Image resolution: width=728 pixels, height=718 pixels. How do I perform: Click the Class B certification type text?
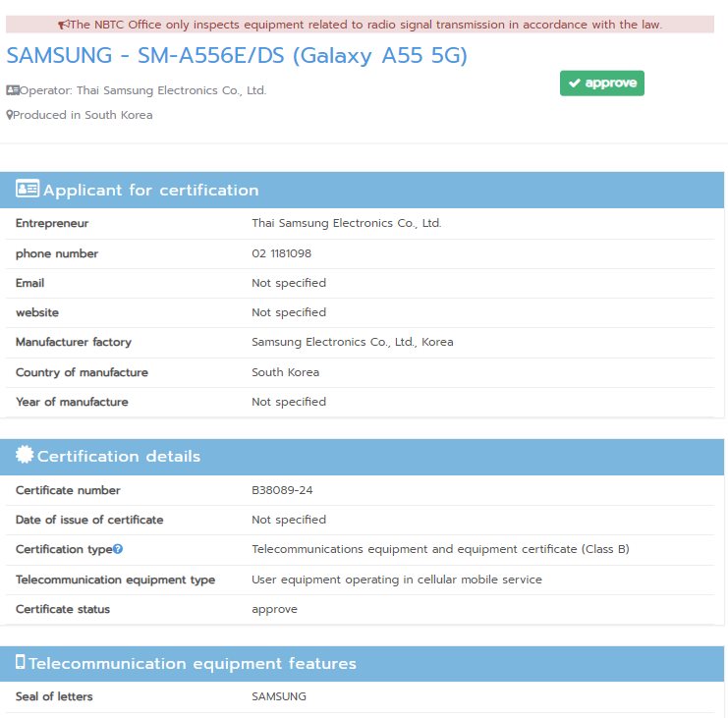440,550
